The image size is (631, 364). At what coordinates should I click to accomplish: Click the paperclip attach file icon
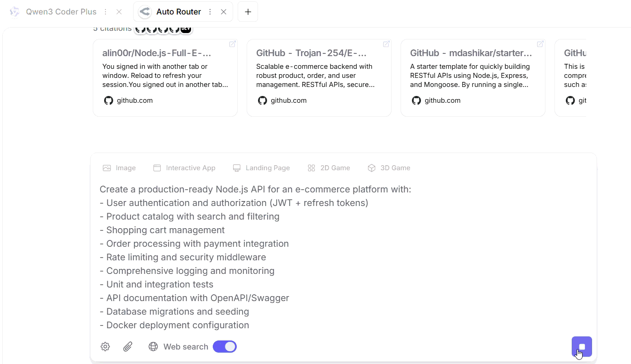[x=128, y=347]
